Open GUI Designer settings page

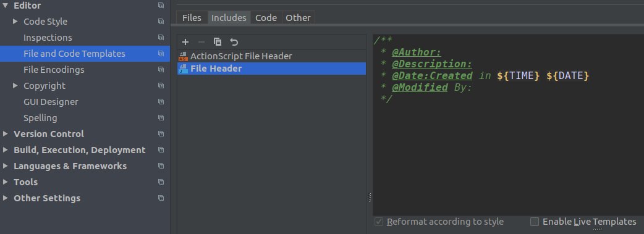51,101
